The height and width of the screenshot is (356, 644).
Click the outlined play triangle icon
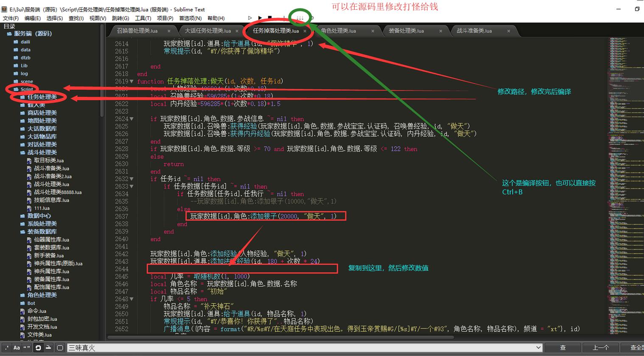click(250, 18)
